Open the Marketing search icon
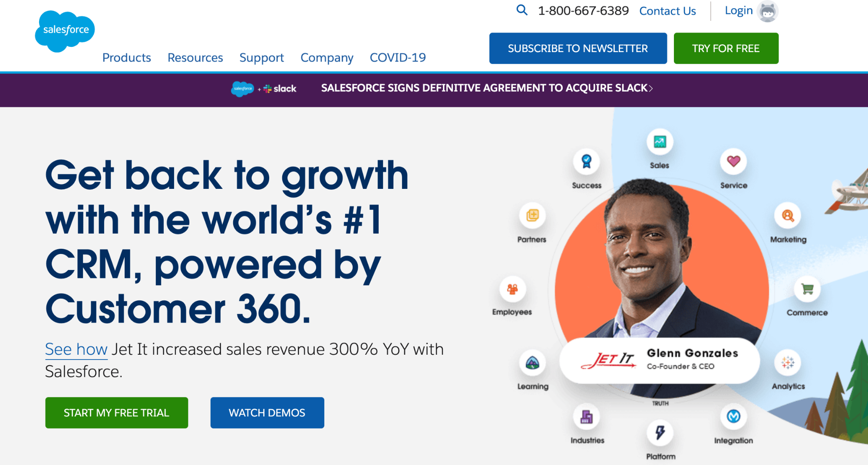Screen dimensions: 868x465 point(788,215)
